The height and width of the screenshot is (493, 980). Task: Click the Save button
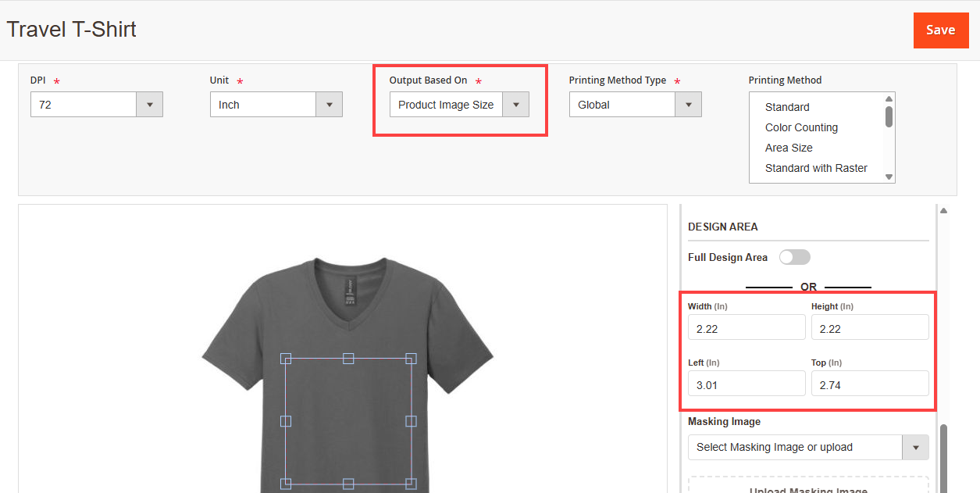[x=940, y=30]
